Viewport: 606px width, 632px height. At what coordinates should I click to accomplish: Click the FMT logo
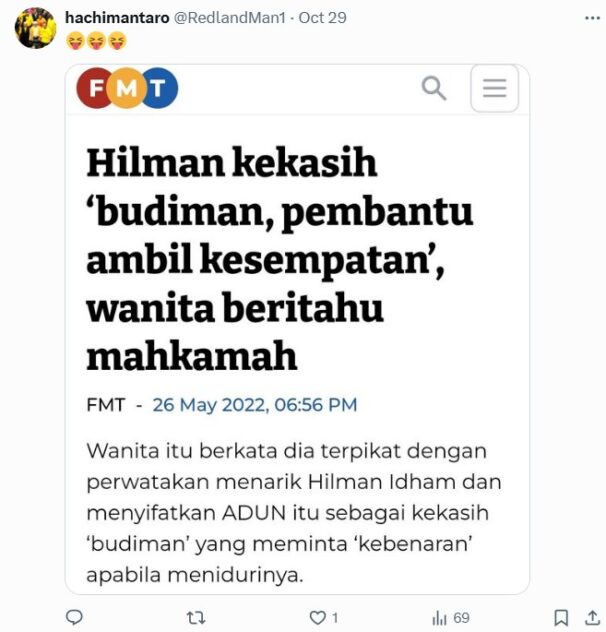(x=127, y=88)
